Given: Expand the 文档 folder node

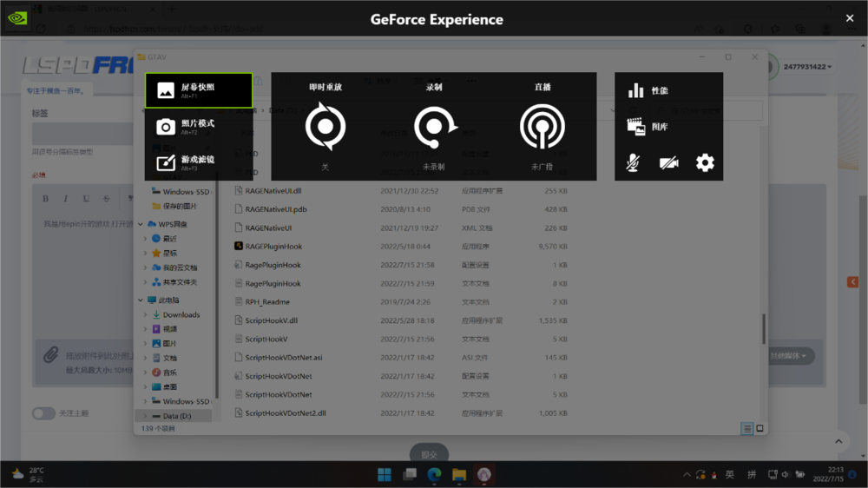Looking at the screenshot, I should click(x=146, y=358).
